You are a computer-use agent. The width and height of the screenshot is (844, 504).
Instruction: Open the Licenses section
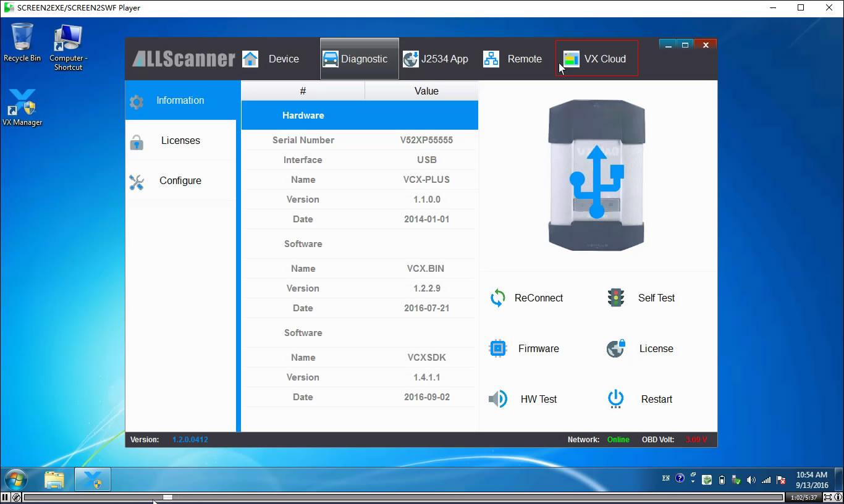click(180, 141)
